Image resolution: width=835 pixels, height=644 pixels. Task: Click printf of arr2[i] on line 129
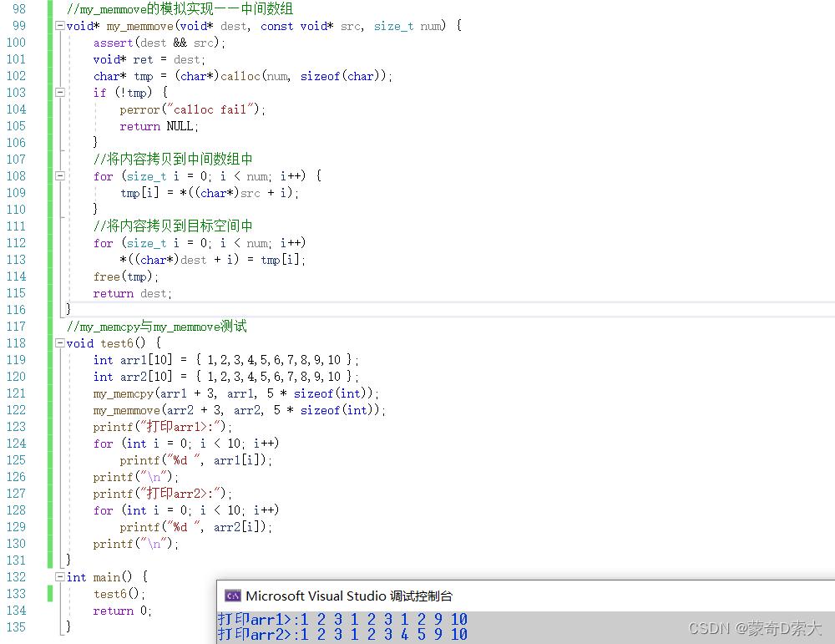[x=195, y=527]
